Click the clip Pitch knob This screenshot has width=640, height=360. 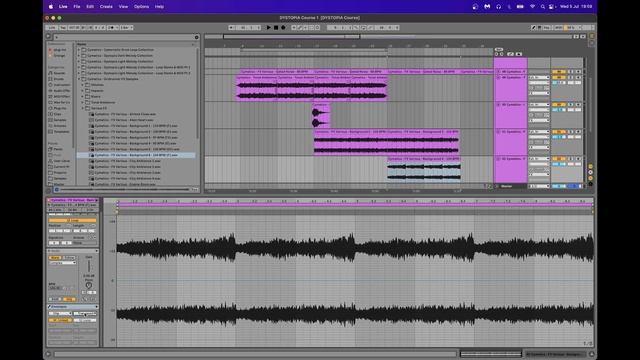point(89,285)
